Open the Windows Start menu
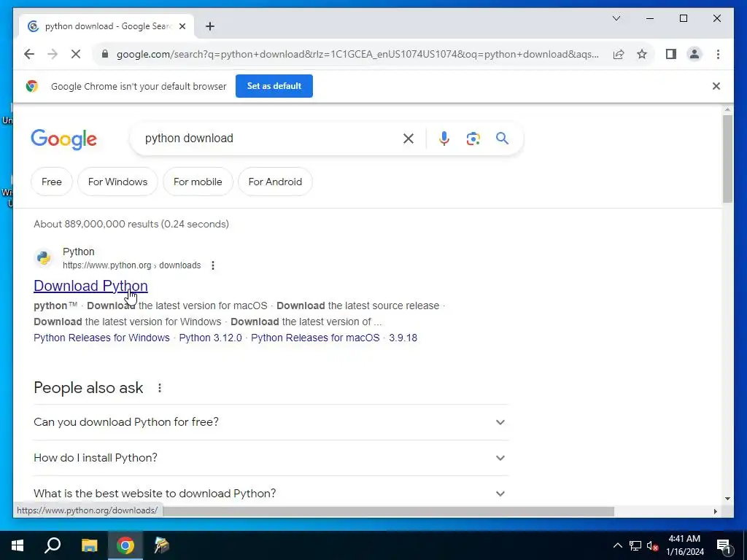 coord(18,545)
